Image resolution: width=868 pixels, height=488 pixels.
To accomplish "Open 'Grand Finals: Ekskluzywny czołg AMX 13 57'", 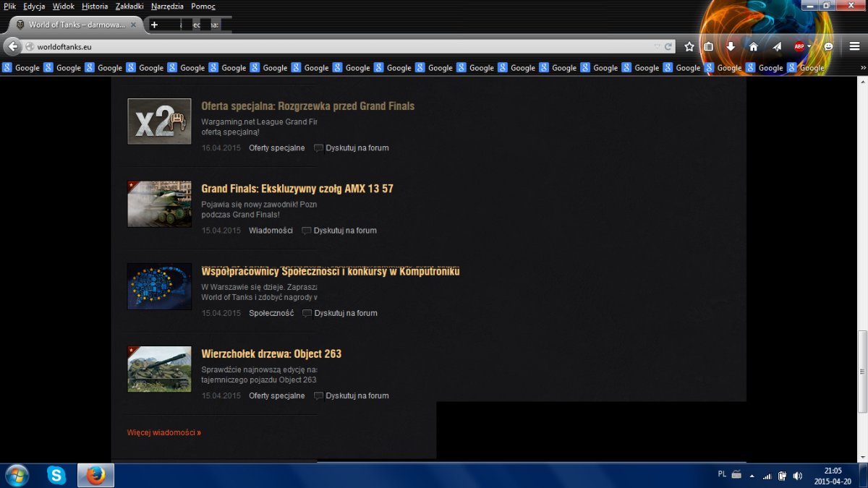I will point(297,189).
